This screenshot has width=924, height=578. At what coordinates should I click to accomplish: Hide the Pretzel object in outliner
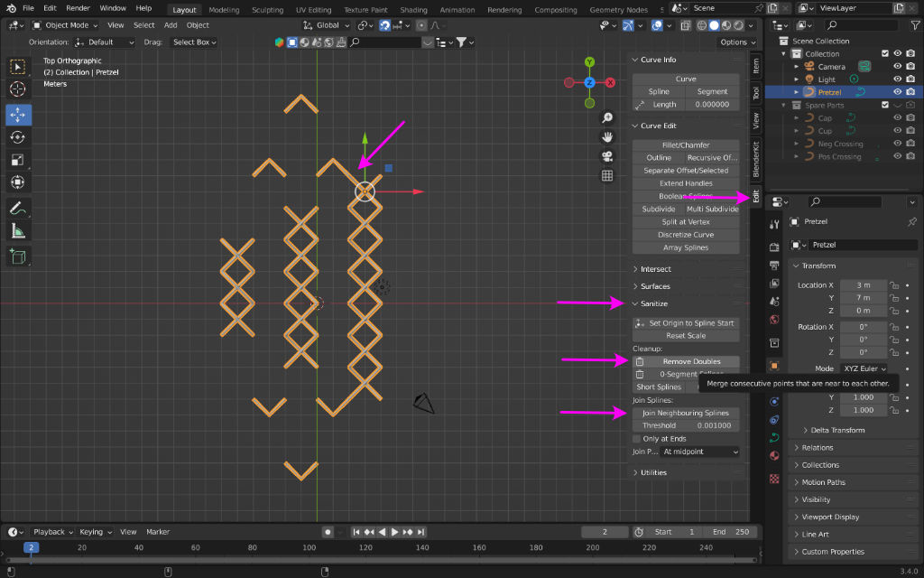click(898, 92)
